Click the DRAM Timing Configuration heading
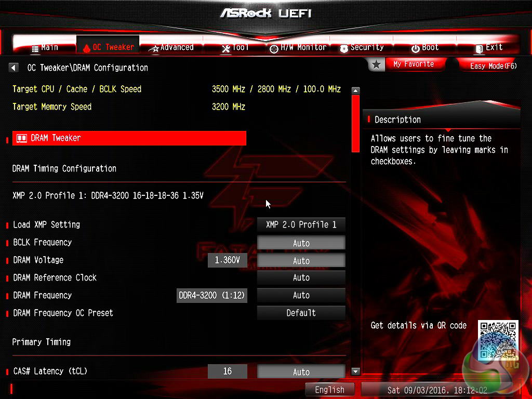The height and width of the screenshot is (399, 532). tap(64, 169)
